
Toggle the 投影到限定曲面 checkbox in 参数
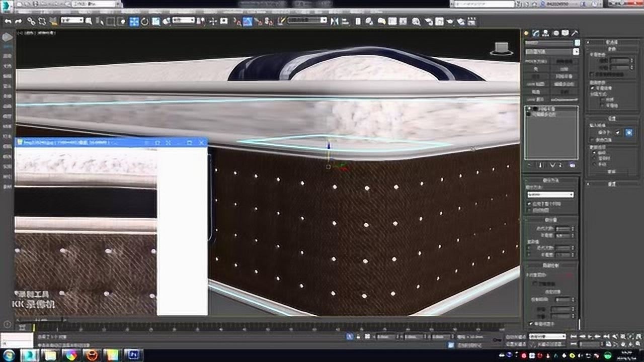coord(591,74)
